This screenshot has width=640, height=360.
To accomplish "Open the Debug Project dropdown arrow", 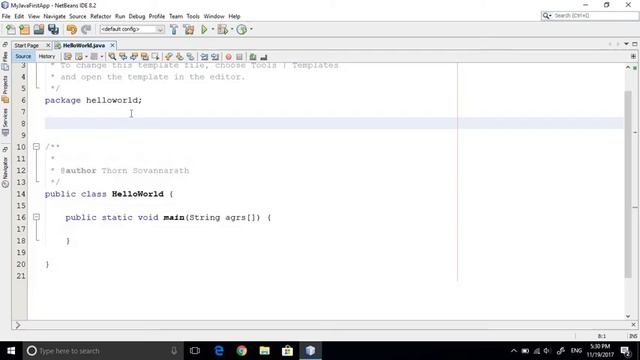I will coord(232,29).
